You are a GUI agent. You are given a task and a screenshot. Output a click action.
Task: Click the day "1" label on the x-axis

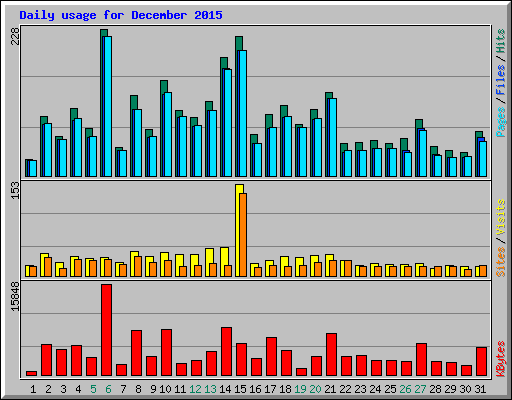coord(33,389)
